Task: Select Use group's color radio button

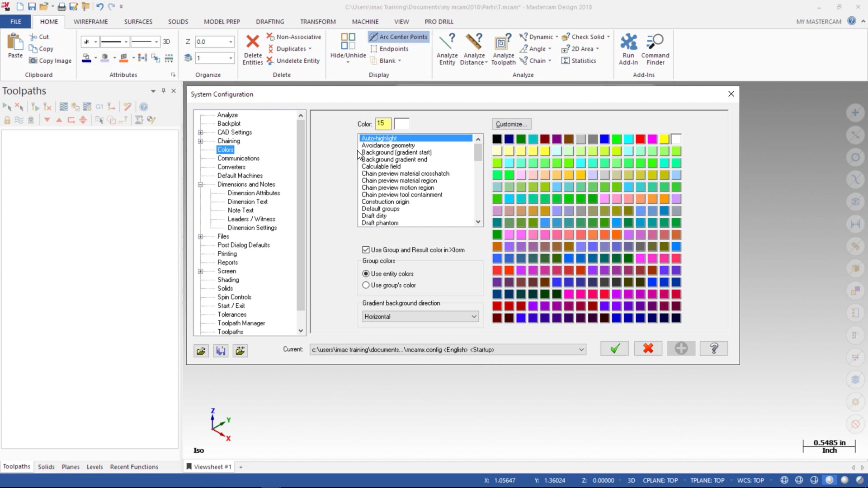Action: tap(365, 285)
